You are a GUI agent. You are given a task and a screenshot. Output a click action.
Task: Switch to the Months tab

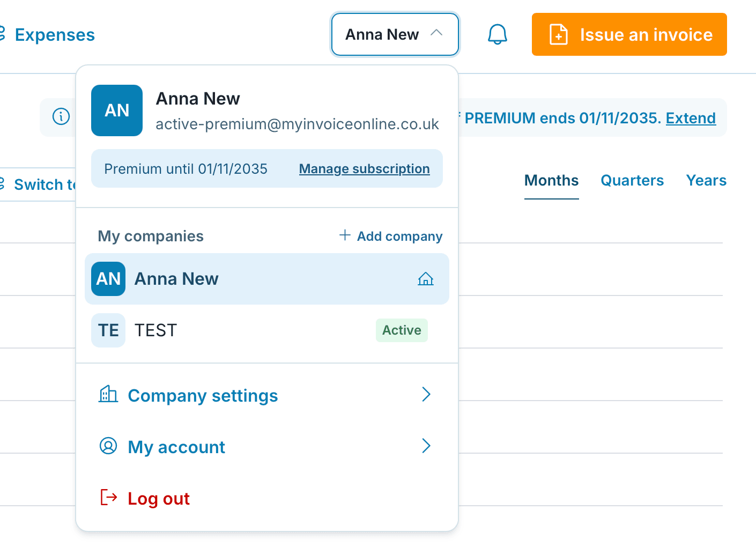552,181
